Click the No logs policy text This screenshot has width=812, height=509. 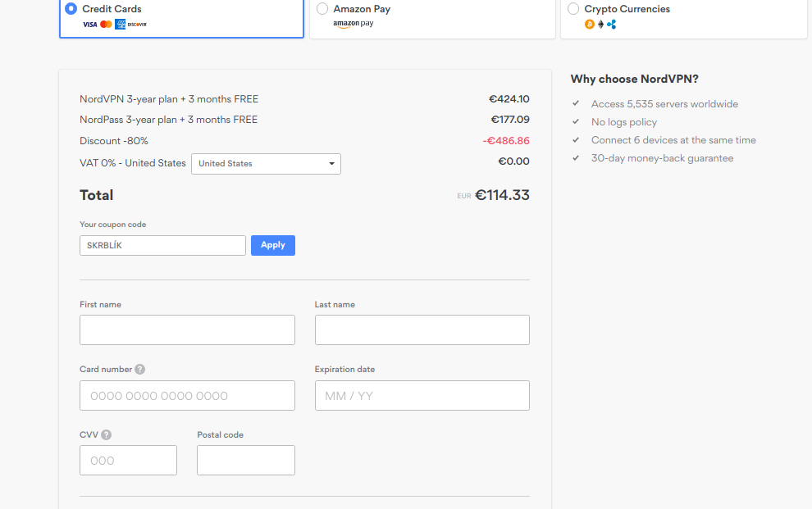click(624, 122)
